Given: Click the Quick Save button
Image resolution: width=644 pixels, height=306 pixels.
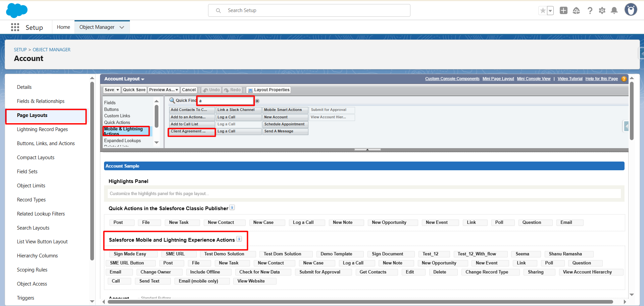Looking at the screenshot, I should pos(134,90).
